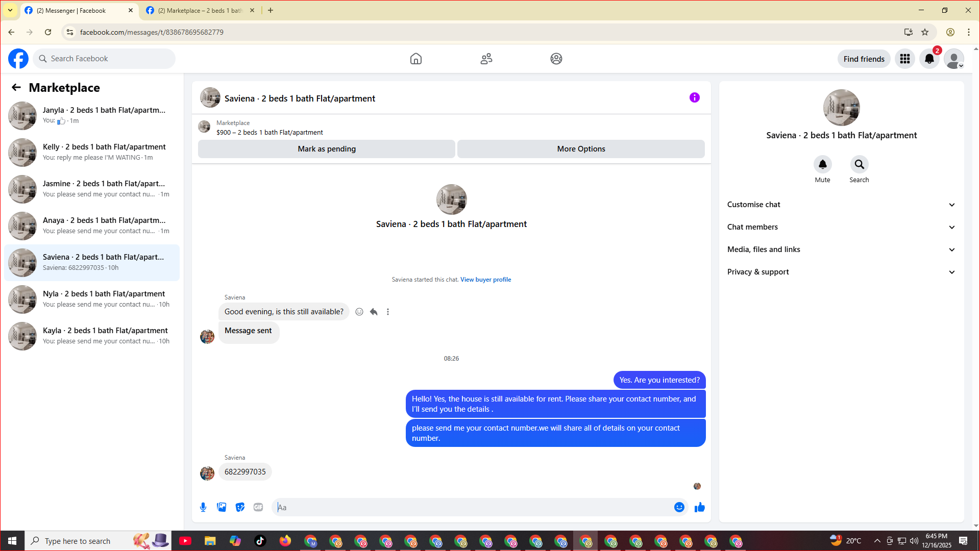Open more options for 'Good evening' message
This screenshot has height=551, width=980.
click(x=388, y=312)
